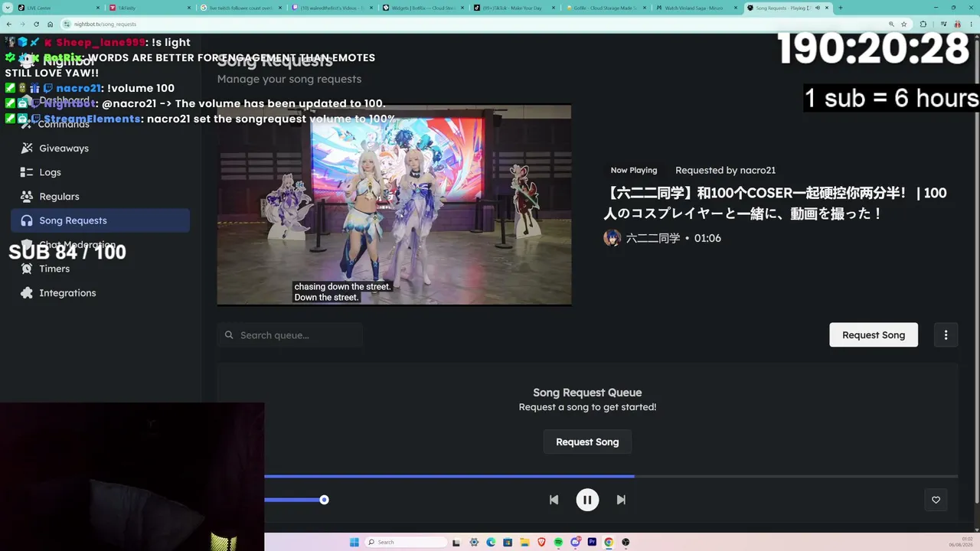The image size is (980, 551).
Task: Open Giveaways in the Nightbot sidebar
Action: 64,148
